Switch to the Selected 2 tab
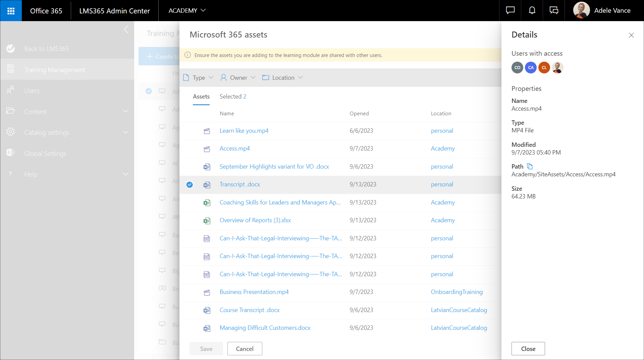Viewport: 644px width, 360px height. [x=233, y=97]
